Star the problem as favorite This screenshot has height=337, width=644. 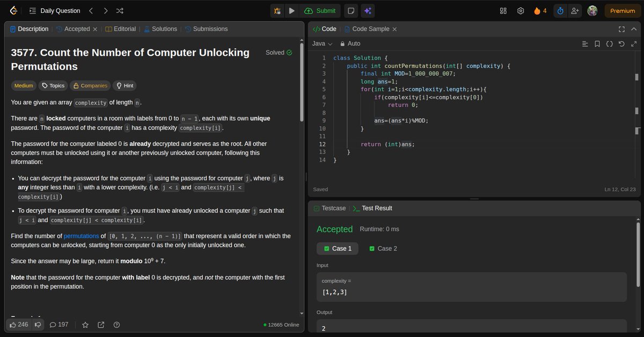click(x=85, y=324)
